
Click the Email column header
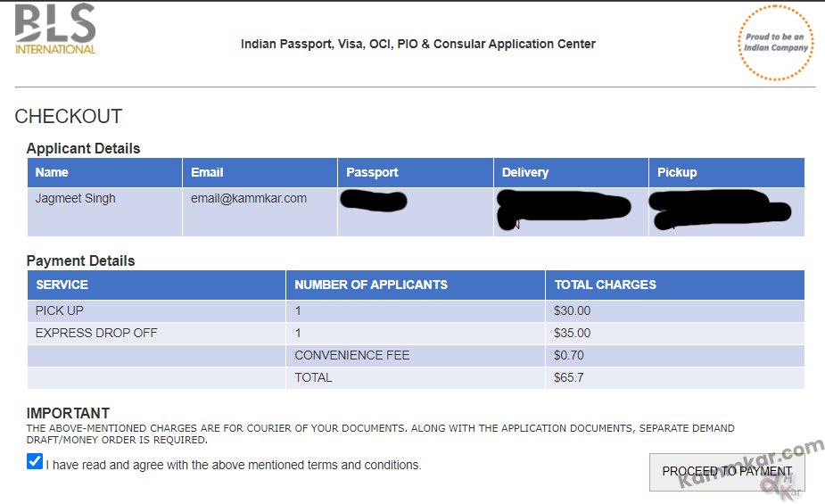click(260, 172)
